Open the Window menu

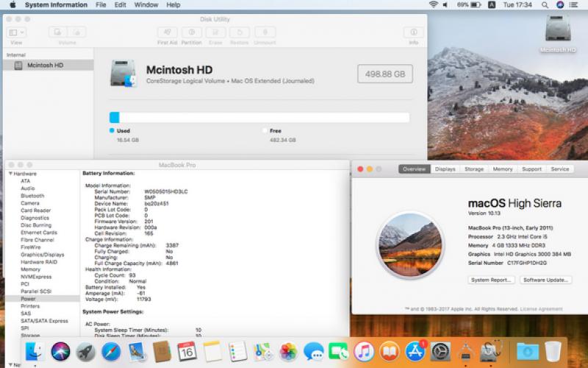tap(146, 5)
